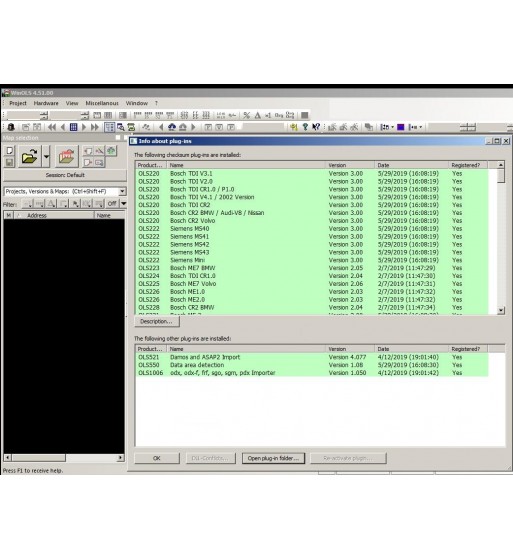The height and width of the screenshot is (559, 513).
Task: Click the blue color swatch in toolbar
Action: pyautogui.click(x=401, y=127)
